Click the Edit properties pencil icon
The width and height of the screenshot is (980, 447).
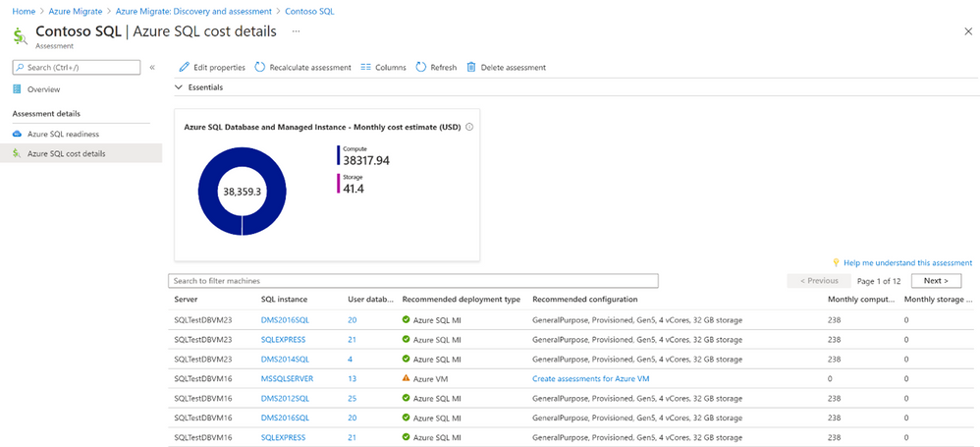click(x=184, y=67)
